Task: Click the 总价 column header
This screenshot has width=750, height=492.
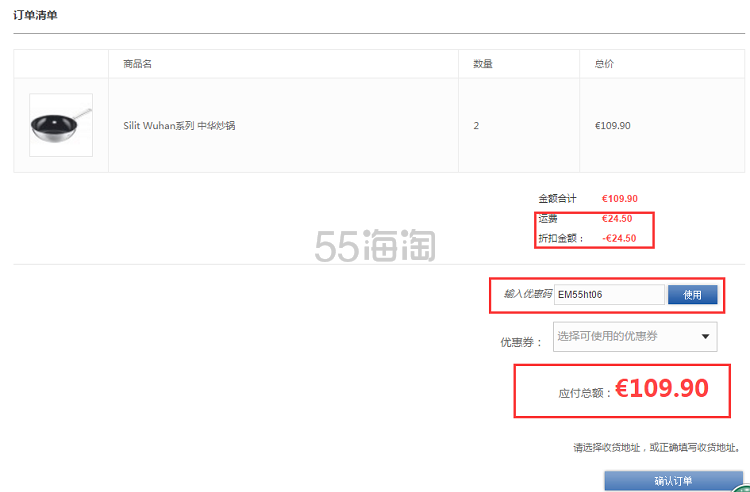Action: coord(604,64)
